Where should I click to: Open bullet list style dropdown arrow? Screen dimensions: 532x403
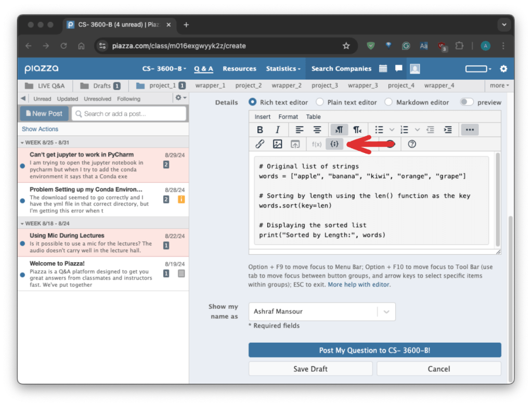[392, 129]
